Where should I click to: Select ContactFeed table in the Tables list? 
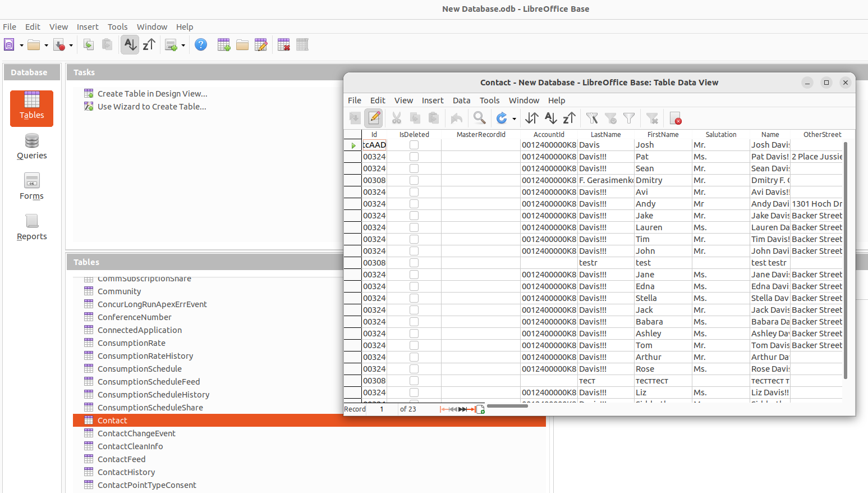[121, 459]
